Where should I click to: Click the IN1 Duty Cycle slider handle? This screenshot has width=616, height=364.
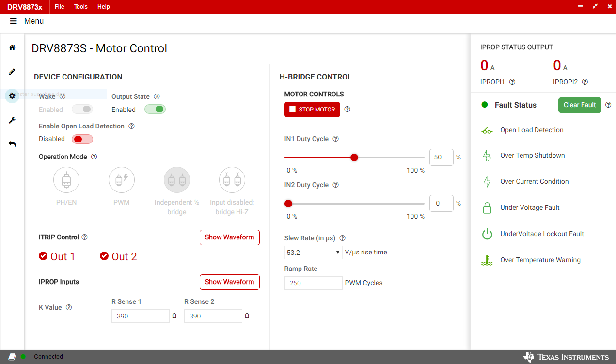coord(354,158)
